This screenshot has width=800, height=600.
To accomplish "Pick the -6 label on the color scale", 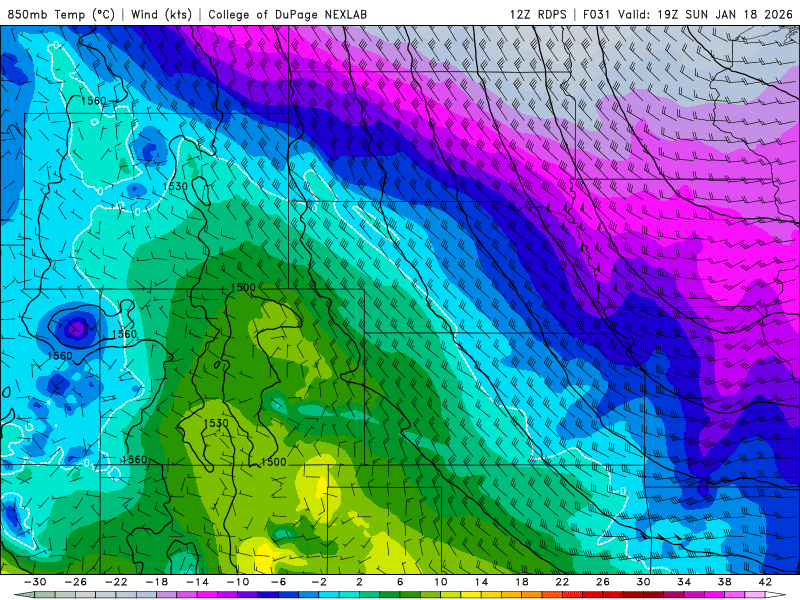I will click(278, 582).
